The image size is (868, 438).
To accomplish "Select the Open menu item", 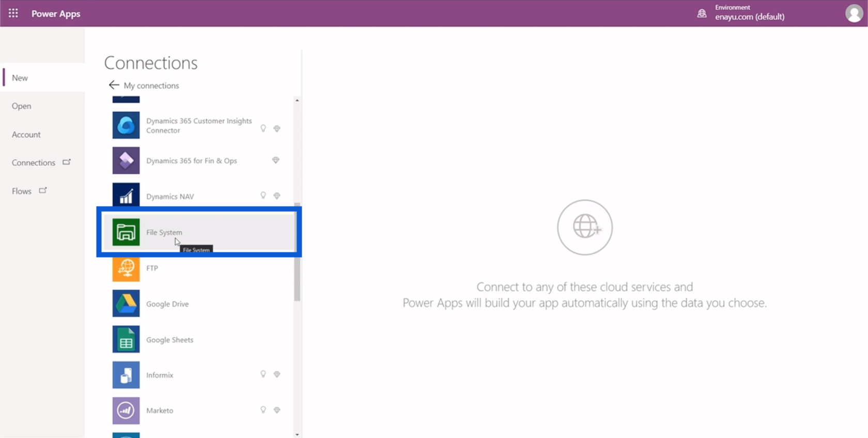I will (x=43, y=106).
